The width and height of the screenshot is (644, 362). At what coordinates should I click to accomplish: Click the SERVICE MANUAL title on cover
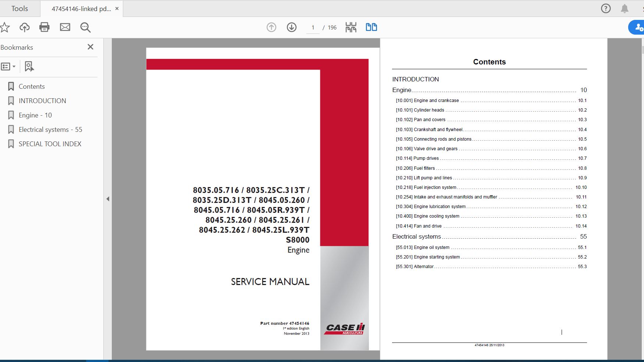point(270,282)
